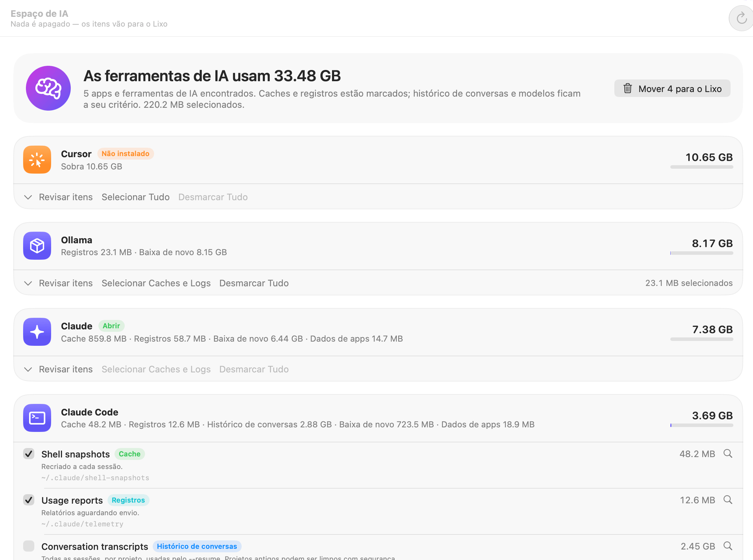The height and width of the screenshot is (560, 753).
Task: Click the Cursor 10.65 GB size bar
Action: 702,167
